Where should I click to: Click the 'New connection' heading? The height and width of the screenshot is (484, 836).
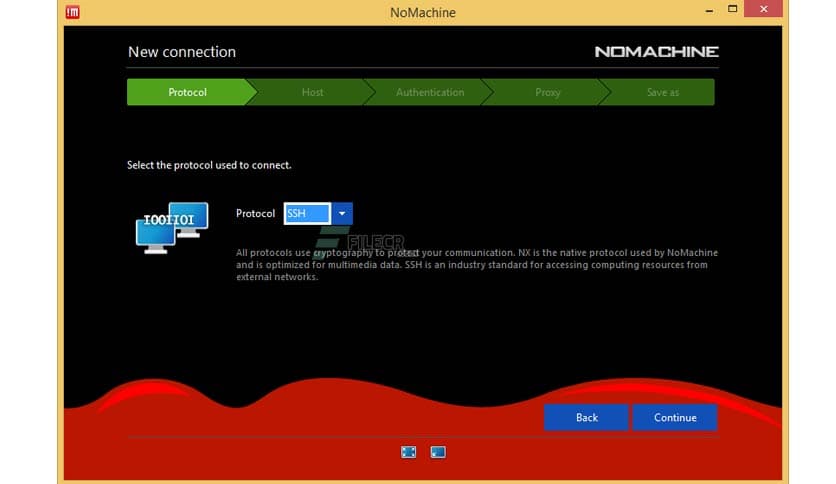click(x=182, y=52)
